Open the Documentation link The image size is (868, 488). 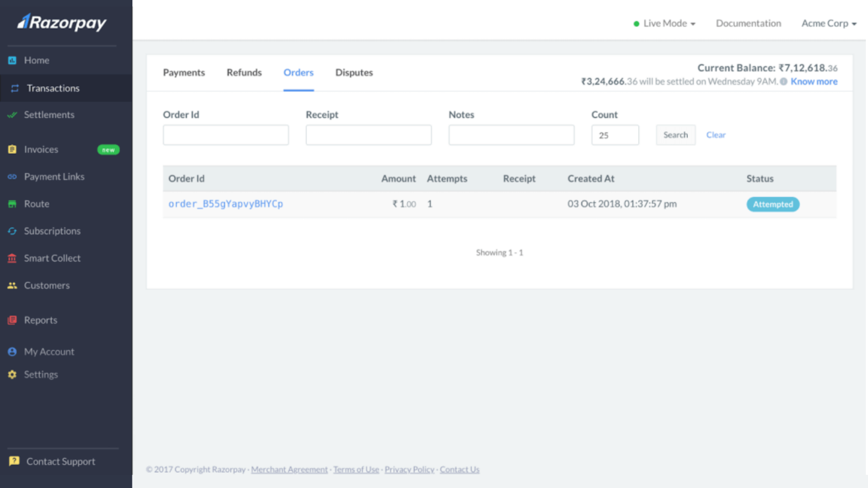coord(748,23)
